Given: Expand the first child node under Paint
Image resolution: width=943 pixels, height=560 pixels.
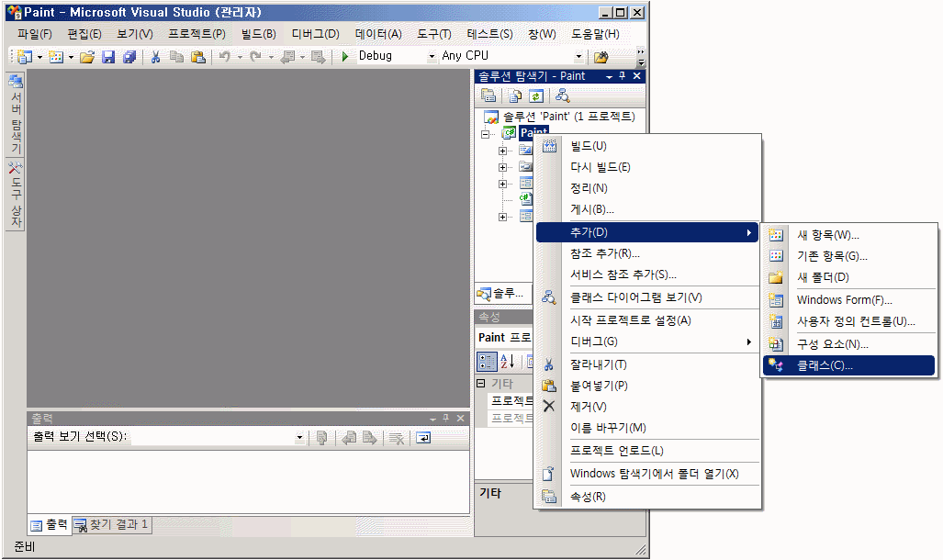Looking at the screenshot, I should pyautogui.click(x=502, y=151).
